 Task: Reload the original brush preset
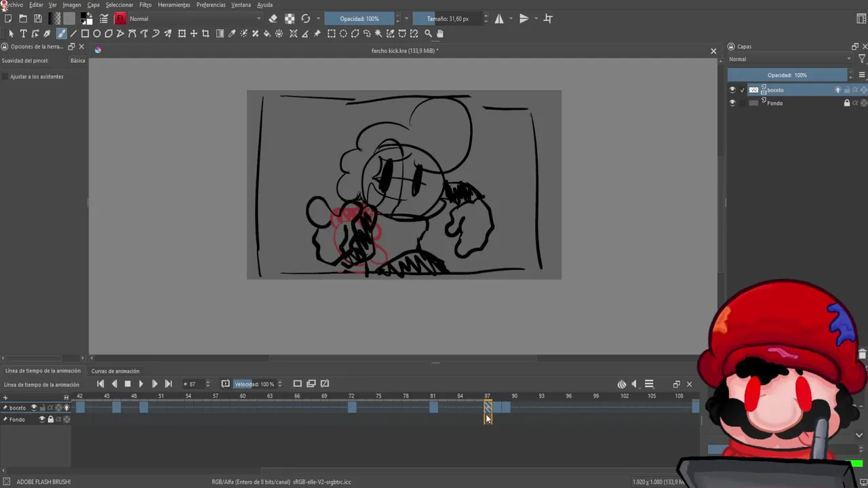point(306,18)
